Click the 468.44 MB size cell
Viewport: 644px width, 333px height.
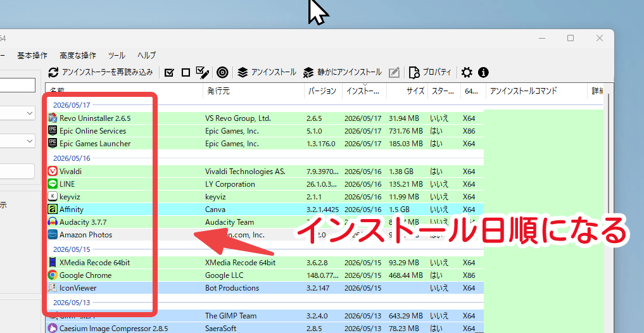point(406,275)
